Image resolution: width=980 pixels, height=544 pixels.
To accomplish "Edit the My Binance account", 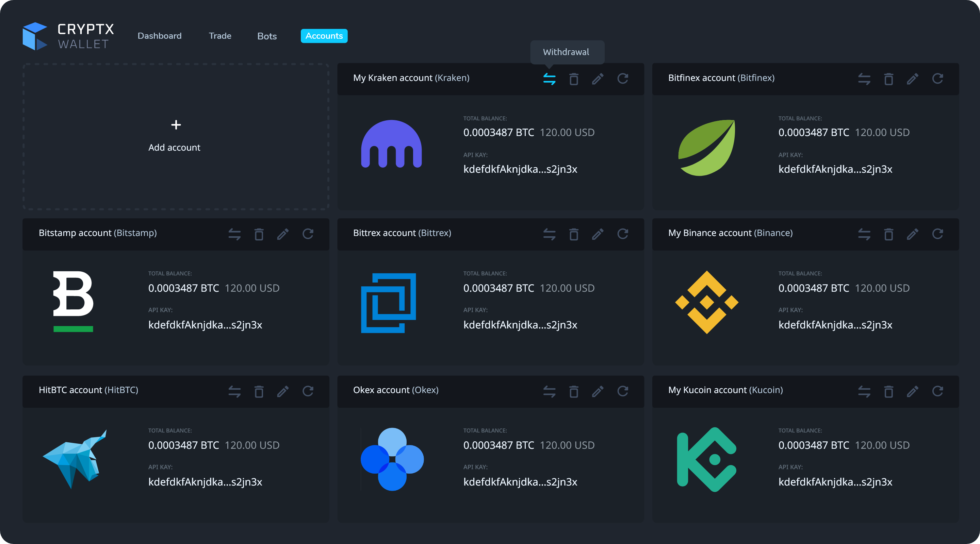I will [913, 234].
